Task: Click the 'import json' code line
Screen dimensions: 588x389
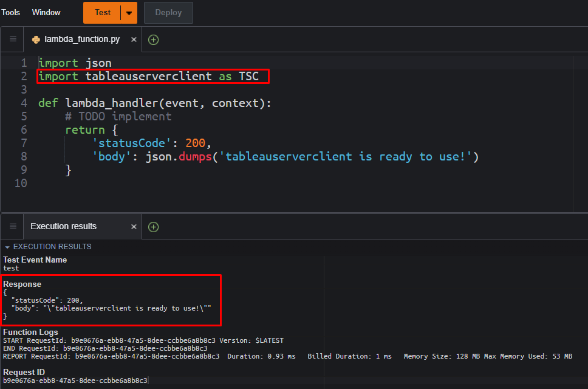Action: [x=75, y=63]
